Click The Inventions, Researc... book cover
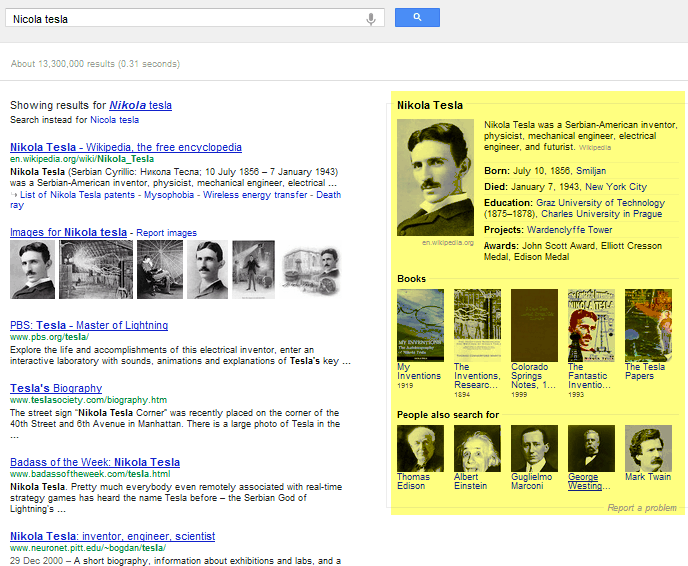This screenshot has height=566, width=688. click(477, 325)
